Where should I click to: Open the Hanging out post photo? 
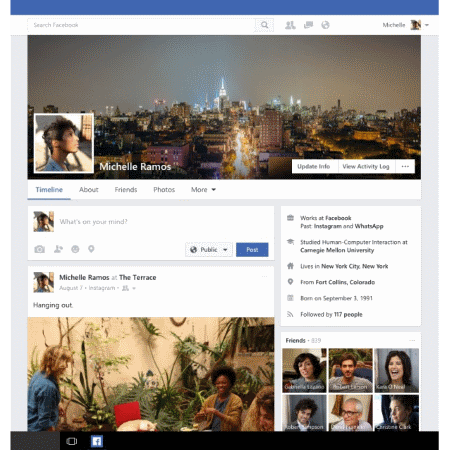(151, 374)
